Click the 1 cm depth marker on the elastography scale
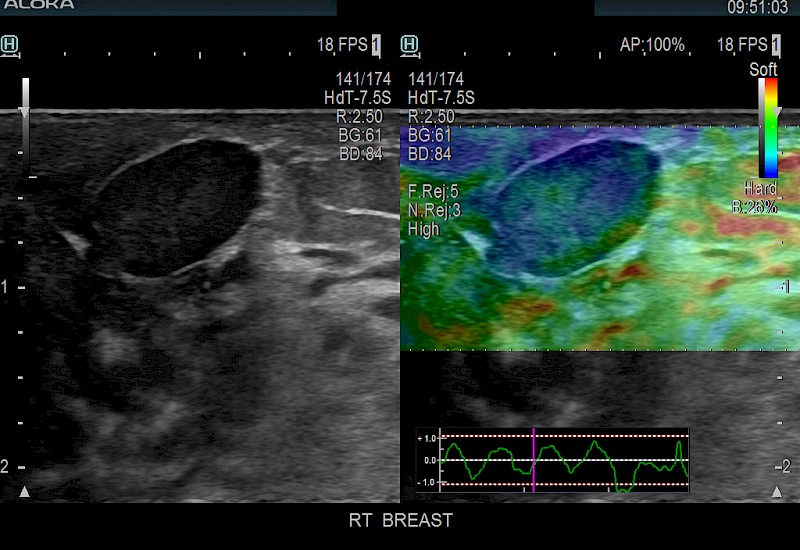The image size is (800, 550). tap(786, 286)
